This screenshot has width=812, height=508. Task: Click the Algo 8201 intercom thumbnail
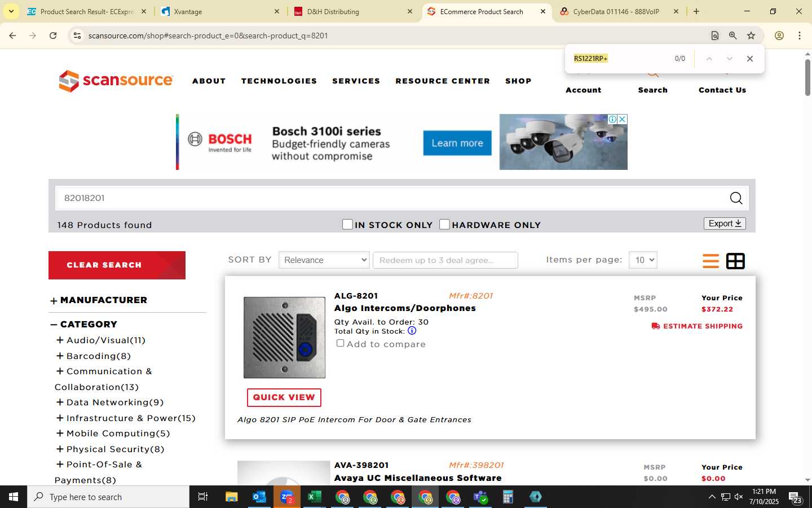[284, 338]
